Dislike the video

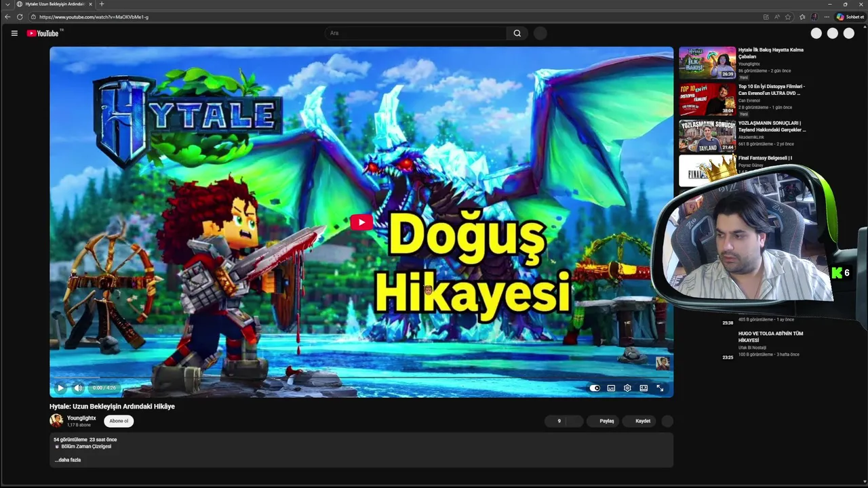pos(575,421)
